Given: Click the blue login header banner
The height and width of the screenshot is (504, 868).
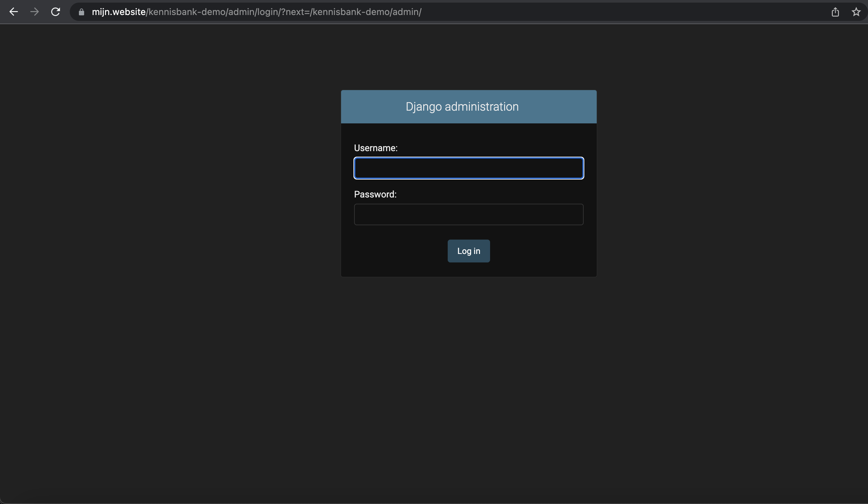Looking at the screenshot, I should coord(558,107).
